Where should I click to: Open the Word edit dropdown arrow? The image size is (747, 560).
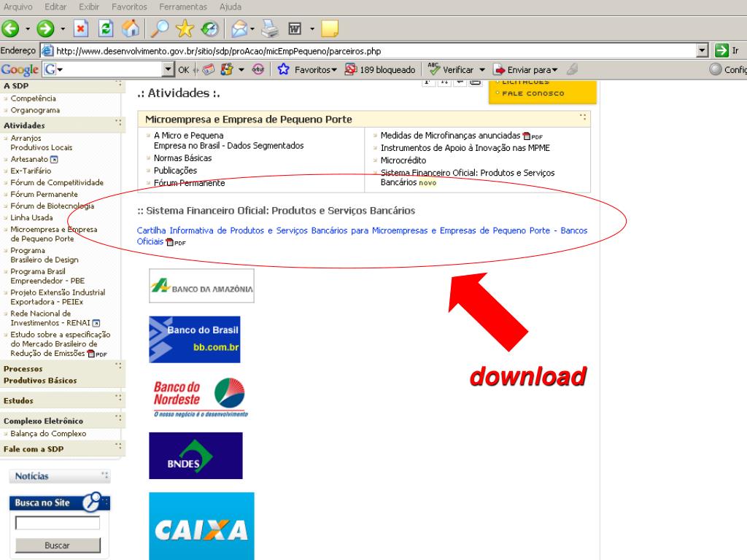312,29
